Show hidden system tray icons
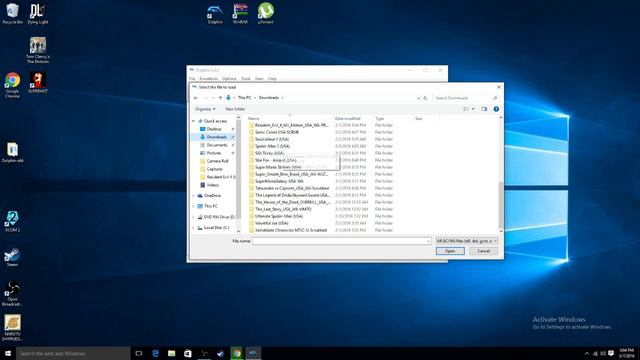 click(x=587, y=353)
